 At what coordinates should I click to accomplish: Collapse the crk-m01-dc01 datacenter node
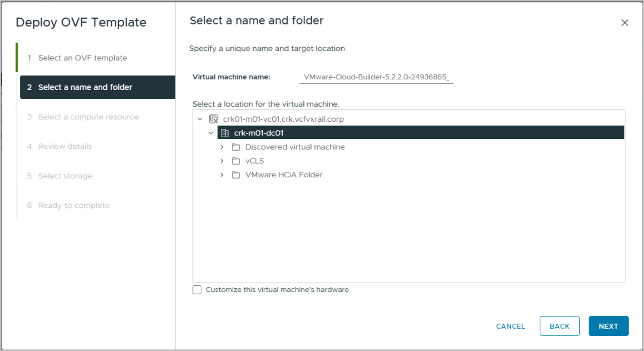[211, 133]
